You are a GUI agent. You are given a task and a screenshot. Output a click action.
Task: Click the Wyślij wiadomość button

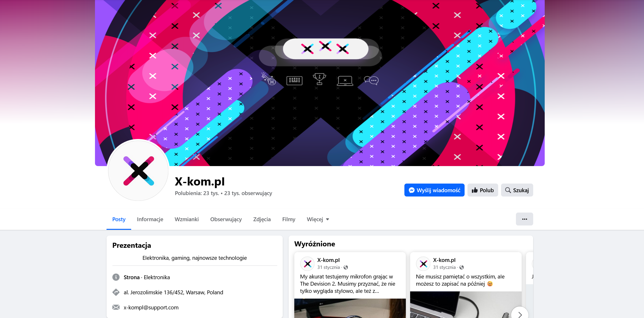(x=434, y=190)
